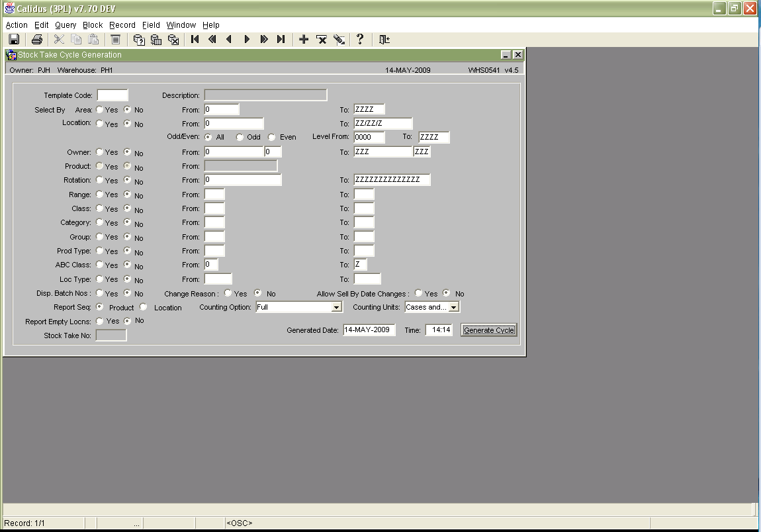Open Help question mark icon
761x532 pixels.
click(360, 39)
